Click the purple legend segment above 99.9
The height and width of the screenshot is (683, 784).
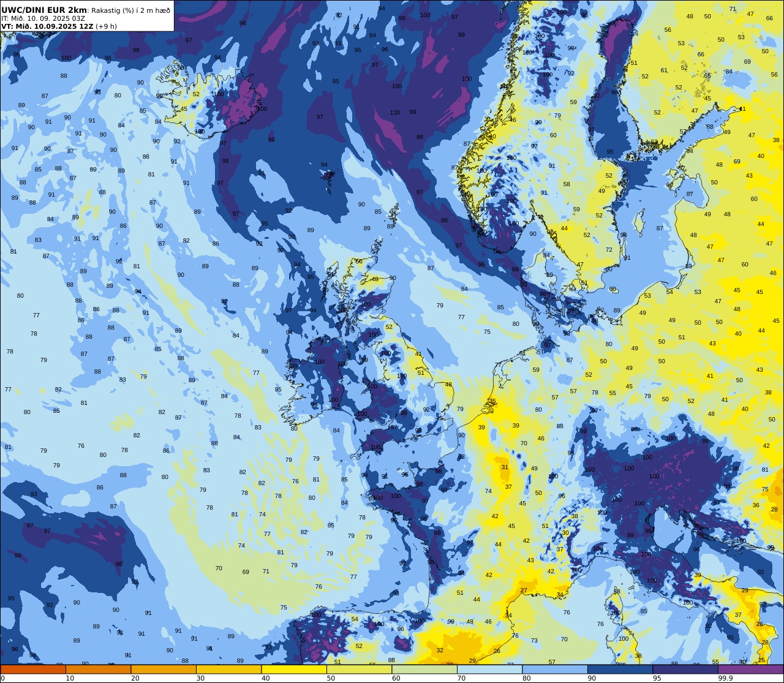point(750,670)
